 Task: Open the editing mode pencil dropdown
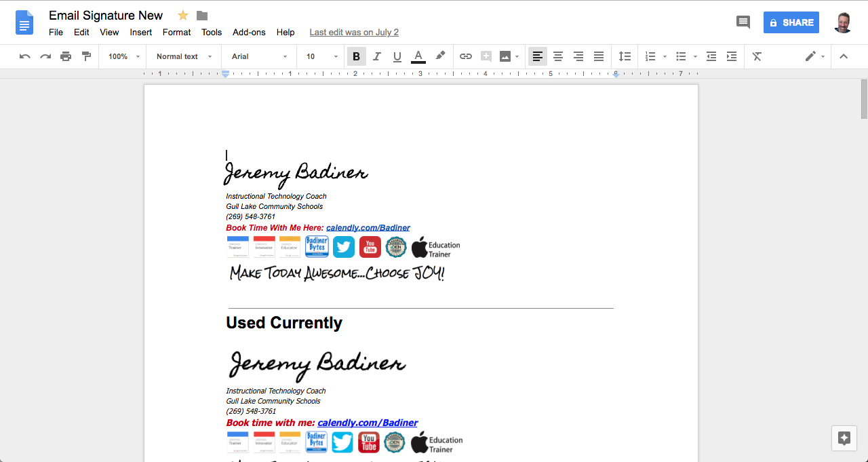(x=814, y=56)
